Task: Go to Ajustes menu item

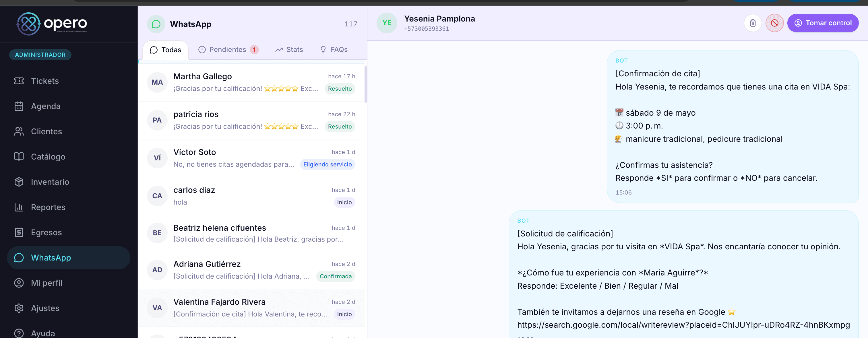Action: click(x=68, y=308)
